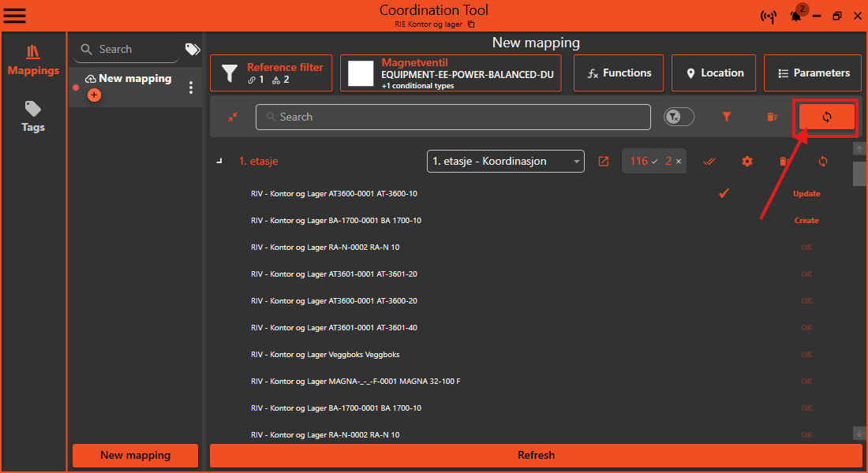Open the 1. etasje - Koordinasjon dropdown
The image size is (868, 473).
505,161
